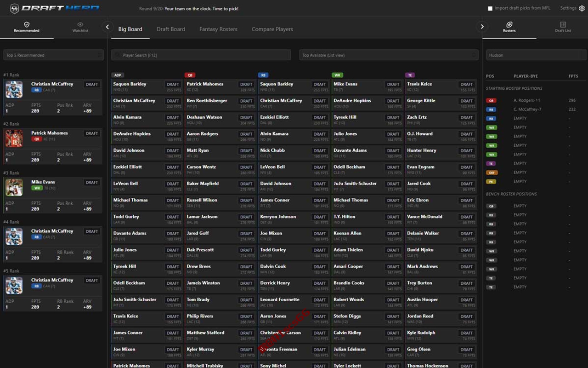Click in the Player Search field

(201, 55)
